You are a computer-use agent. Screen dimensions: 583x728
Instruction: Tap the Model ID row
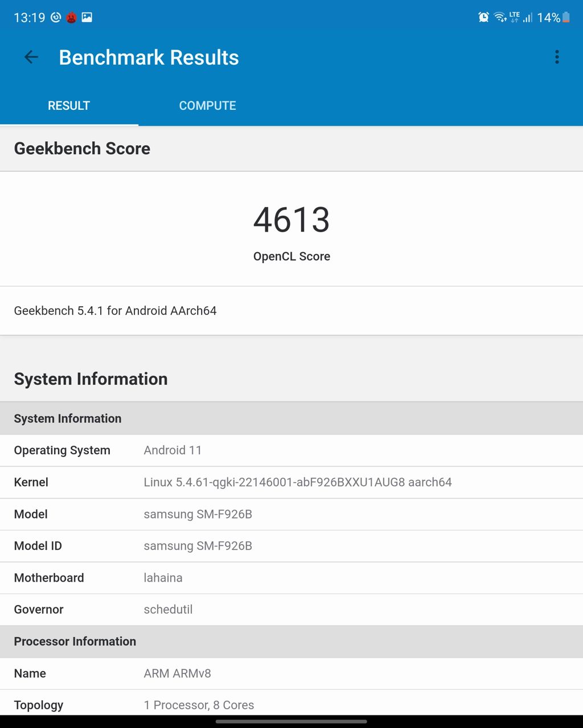point(291,546)
